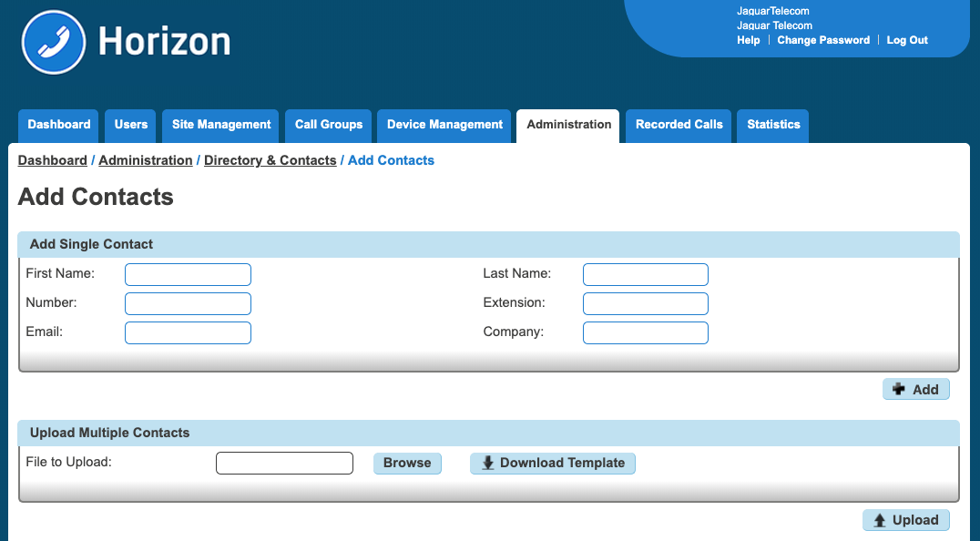Select the Extension input box

(x=645, y=303)
